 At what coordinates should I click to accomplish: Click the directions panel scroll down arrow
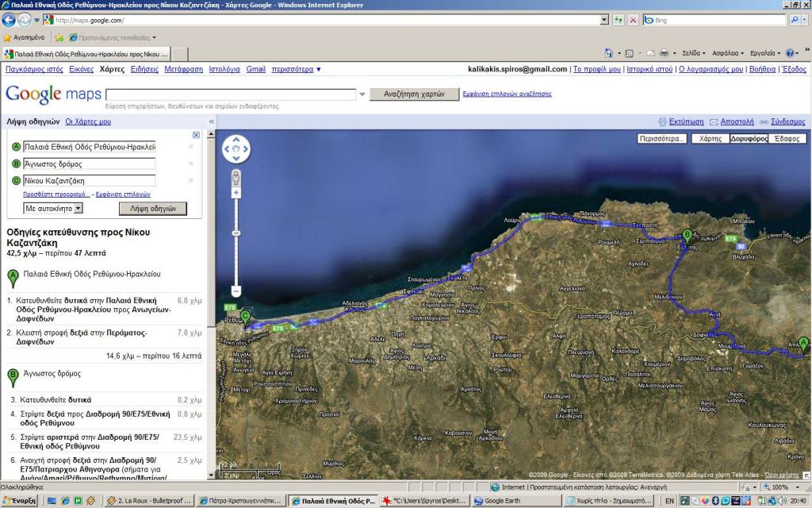[211, 475]
